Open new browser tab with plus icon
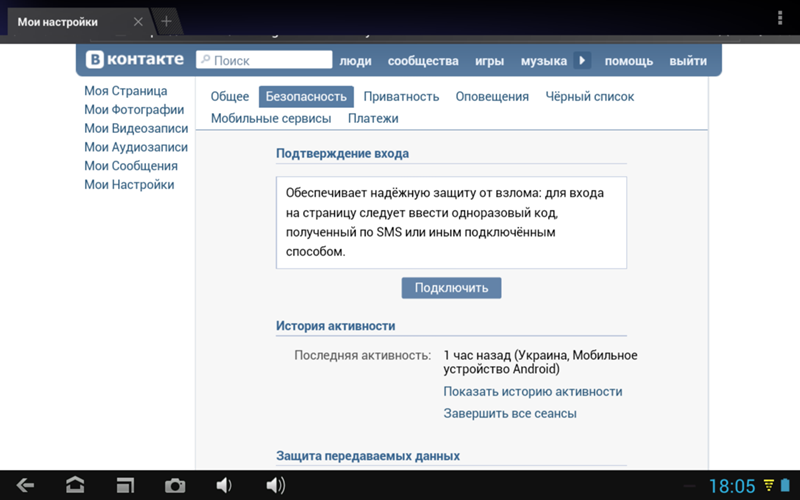Viewport: 800px width, 500px height. (x=167, y=21)
